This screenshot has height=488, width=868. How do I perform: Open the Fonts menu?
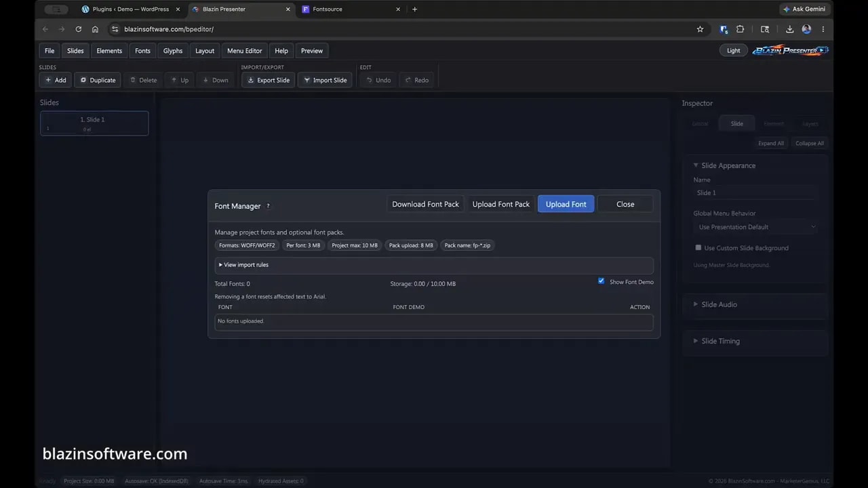[x=142, y=51]
